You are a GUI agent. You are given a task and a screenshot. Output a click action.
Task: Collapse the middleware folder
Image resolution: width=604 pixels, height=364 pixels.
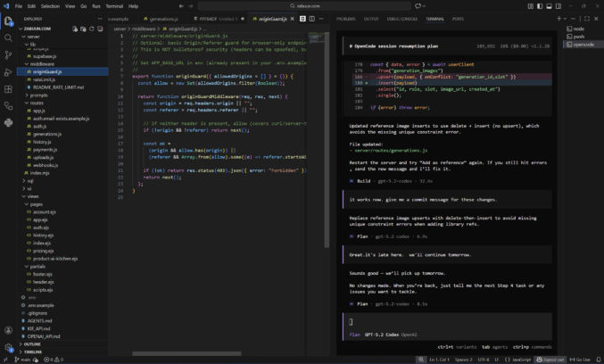[42, 64]
